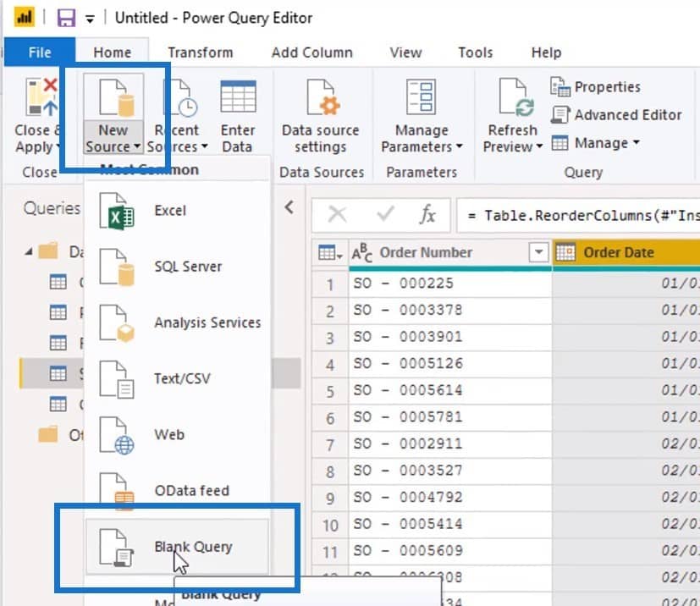
Task: Collapse the first query folder triangle
Action: tap(29, 251)
